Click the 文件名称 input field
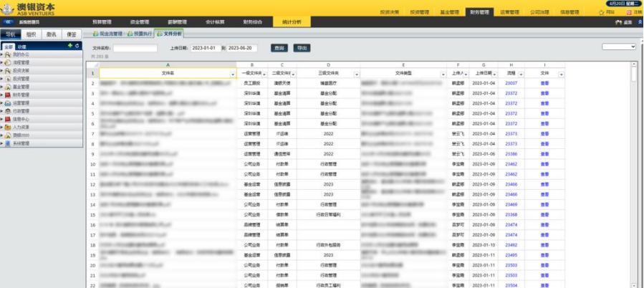This screenshot has width=644, height=288. [135, 48]
